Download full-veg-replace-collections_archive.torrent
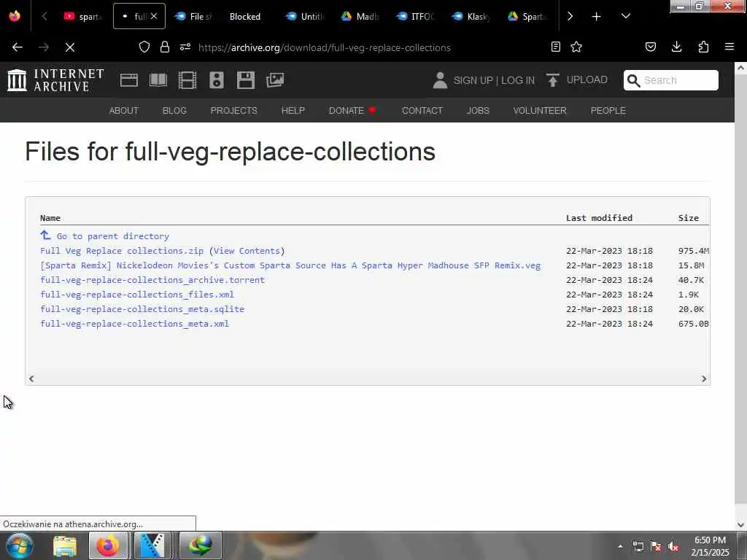The width and height of the screenshot is (747, 560). click(x=152, y=280)
